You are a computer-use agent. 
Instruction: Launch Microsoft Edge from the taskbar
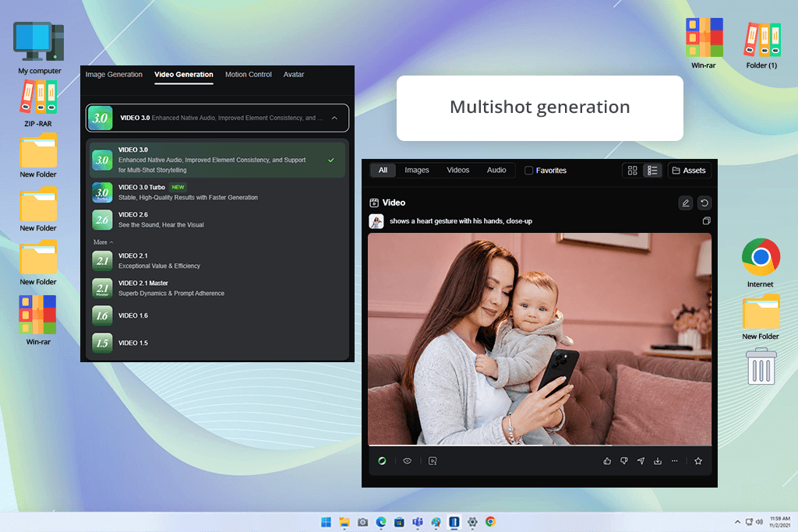pos(380,522)
